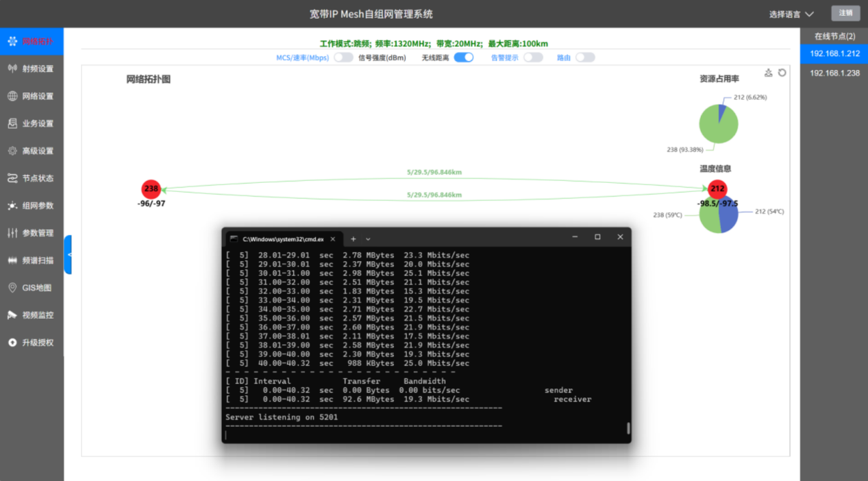Click the 212 slice of 资源占用率 pie

tap(722, 113)
